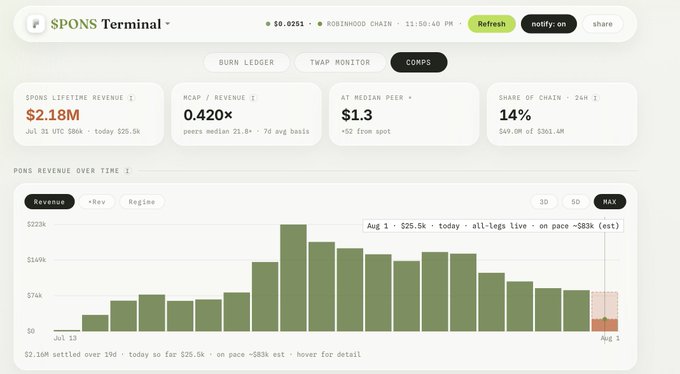
Task: Toggle the notify: on switch
Action: 549,24
